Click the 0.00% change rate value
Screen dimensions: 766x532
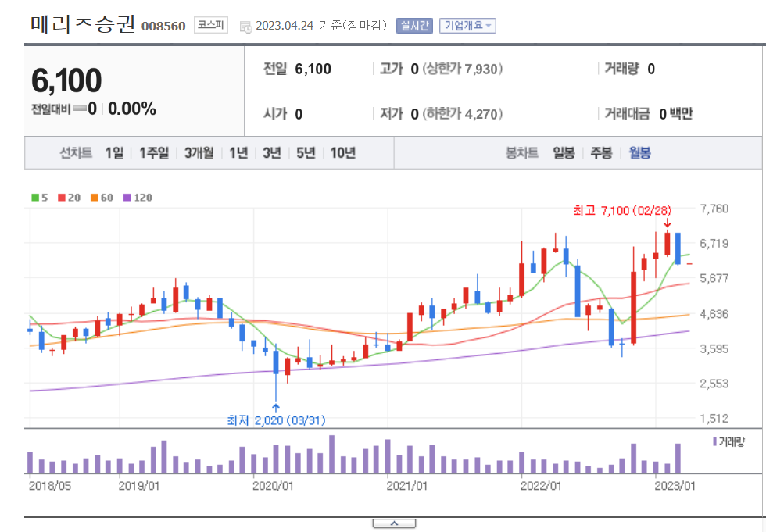coord(132,109)
